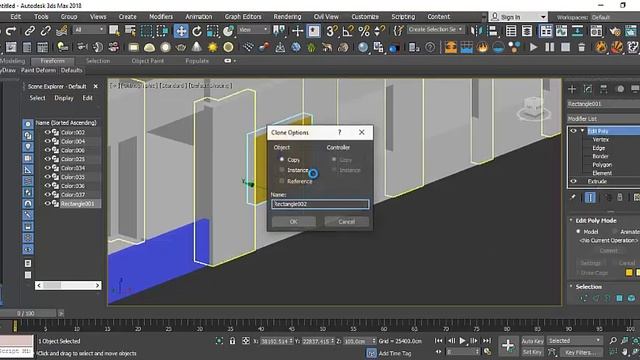
Task: Toggle the Percent Snap icon
Action: [364, 31]
